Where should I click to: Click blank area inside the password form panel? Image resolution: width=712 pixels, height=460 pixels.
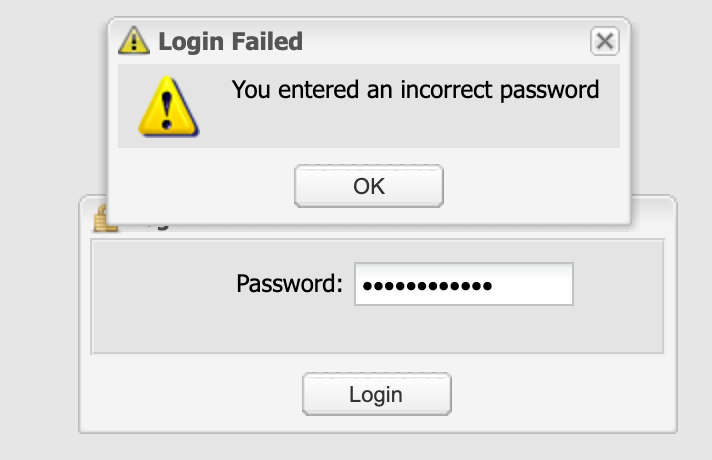(377, 329)
